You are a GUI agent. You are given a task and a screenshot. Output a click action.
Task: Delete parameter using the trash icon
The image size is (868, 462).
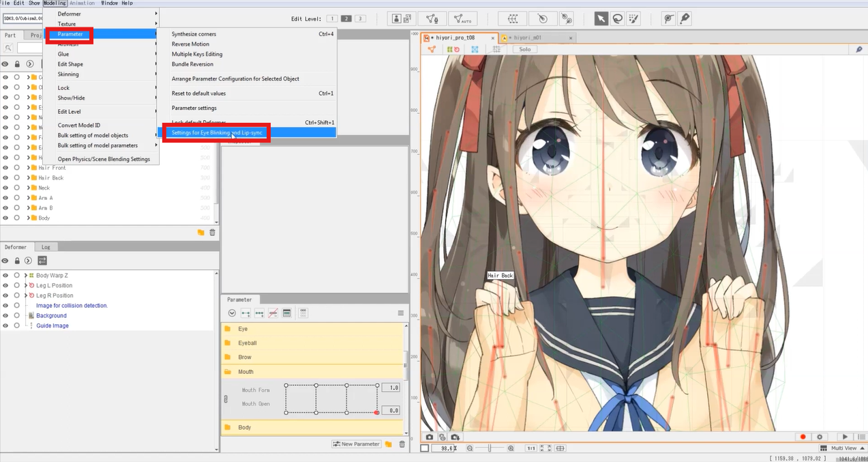click(402, 444)
